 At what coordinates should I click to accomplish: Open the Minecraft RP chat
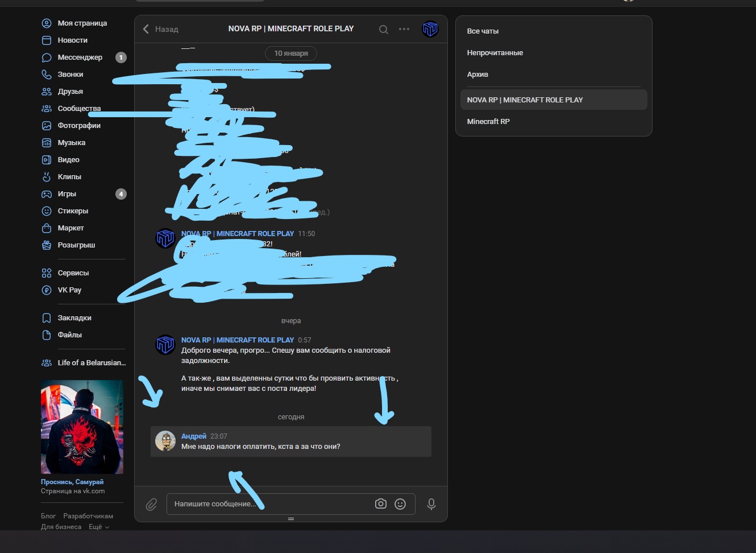[x=554, y=122]
